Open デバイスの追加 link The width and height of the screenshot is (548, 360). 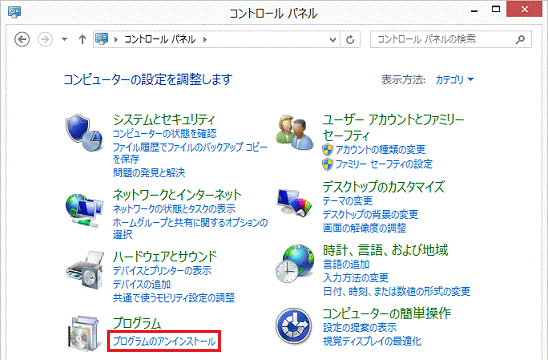(142, 284)
